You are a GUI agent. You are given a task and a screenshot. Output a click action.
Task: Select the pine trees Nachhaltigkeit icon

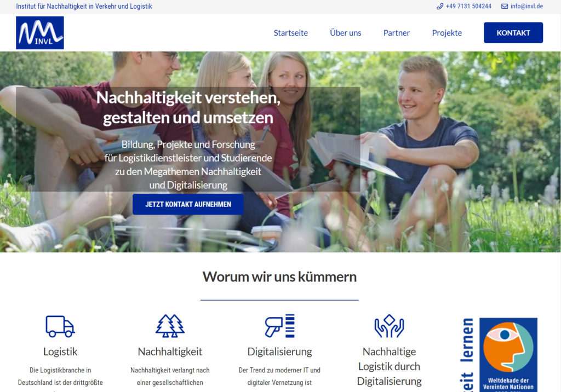pyautogui.click(x=170, y=326)
